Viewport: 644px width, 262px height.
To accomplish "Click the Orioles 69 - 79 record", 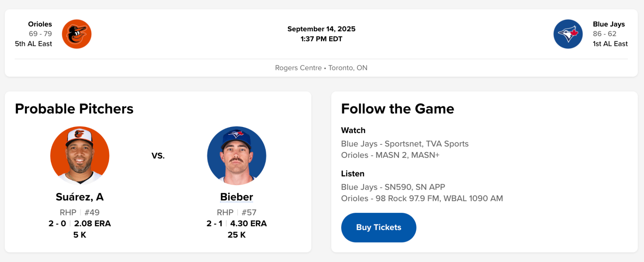I will tap(40, 34).
